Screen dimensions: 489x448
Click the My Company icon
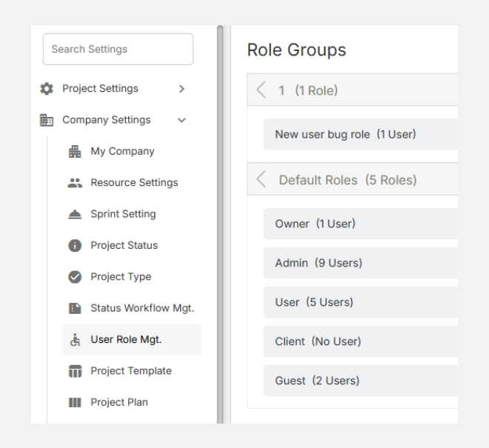pos(74,151)
